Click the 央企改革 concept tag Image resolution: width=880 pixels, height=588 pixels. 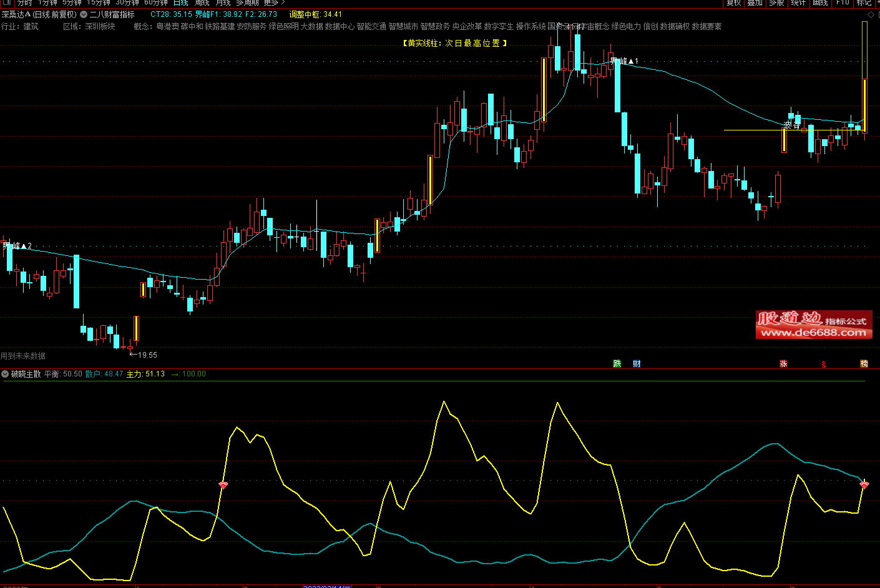[x=467, y=26]
